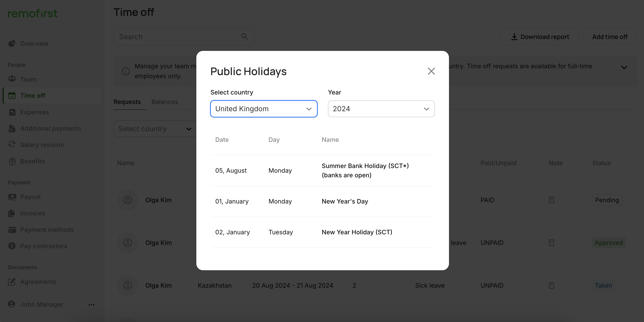644x322 pixels.
Task: Click the Taken status badge
Action: point(603,285)
